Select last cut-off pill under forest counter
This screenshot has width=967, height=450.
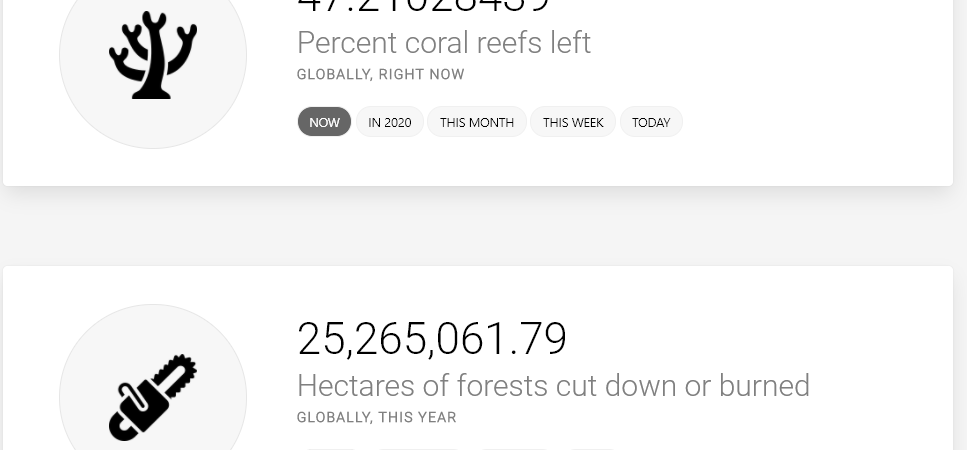592,449
